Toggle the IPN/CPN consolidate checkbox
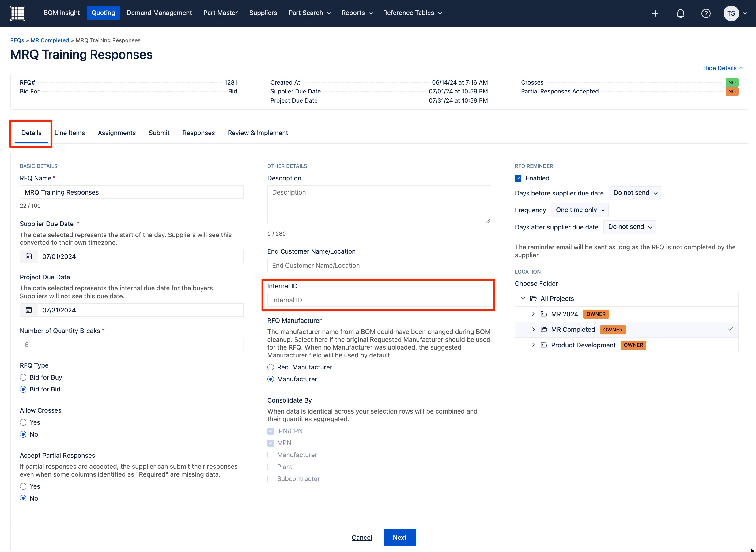 coord(270,431)
